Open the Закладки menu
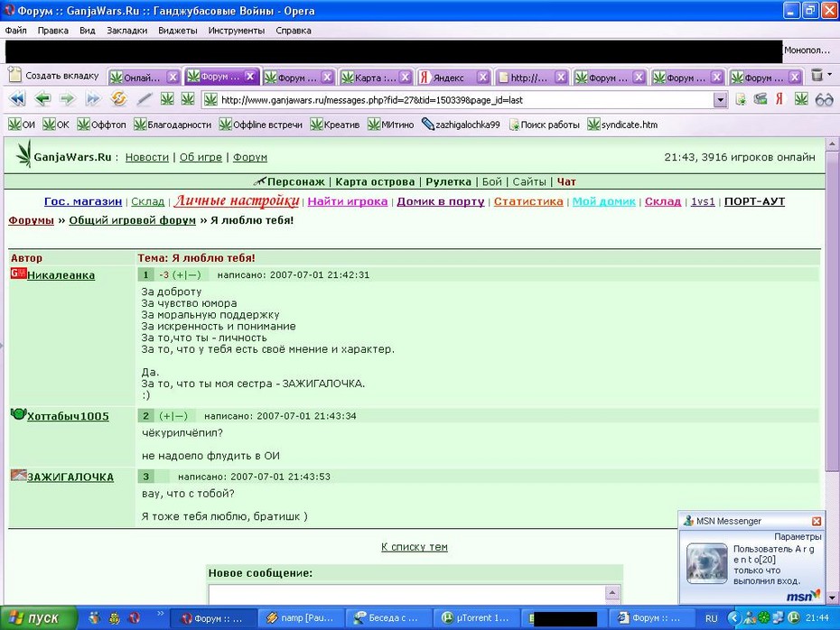The image size is (840, 630). pyautogui.click(x=126, y=31)
